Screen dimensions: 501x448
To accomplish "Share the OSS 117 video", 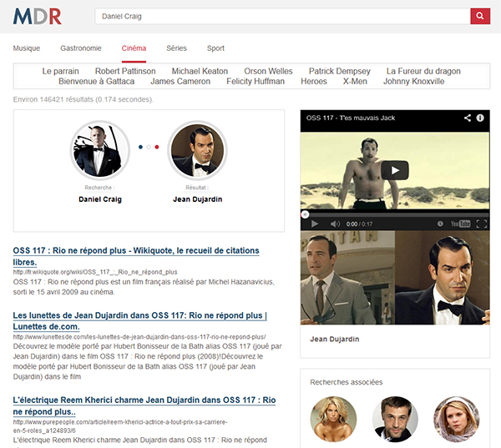I will pos(468,118).
